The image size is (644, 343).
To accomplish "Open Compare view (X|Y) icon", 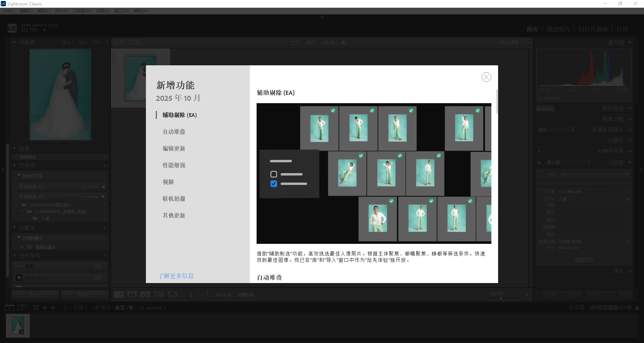I will [145, 295].
